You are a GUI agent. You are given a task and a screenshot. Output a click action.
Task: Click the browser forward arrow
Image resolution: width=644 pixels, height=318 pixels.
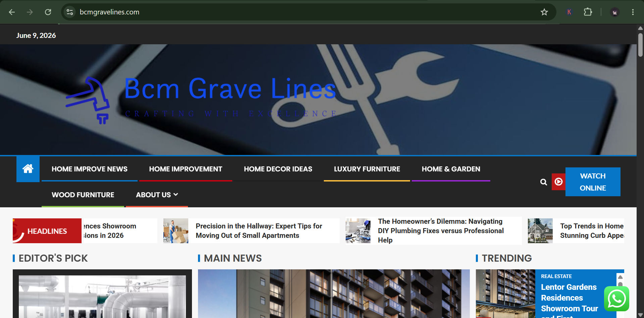[x=30, y=12]
